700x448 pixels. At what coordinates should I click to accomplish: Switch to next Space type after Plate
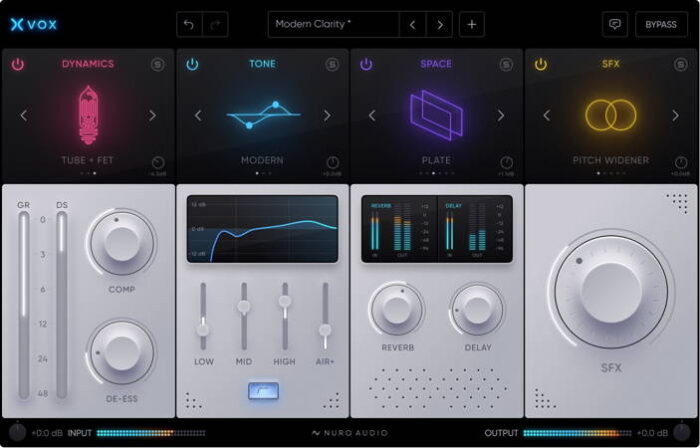tap(501, 115)
